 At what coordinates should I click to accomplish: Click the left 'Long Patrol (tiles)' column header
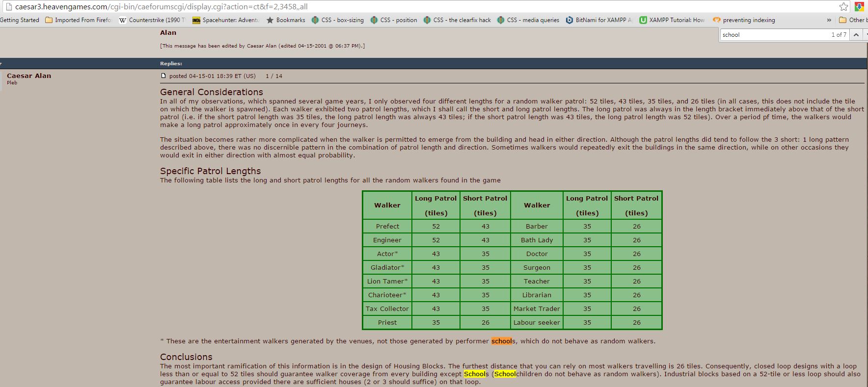tap(436, 206)
